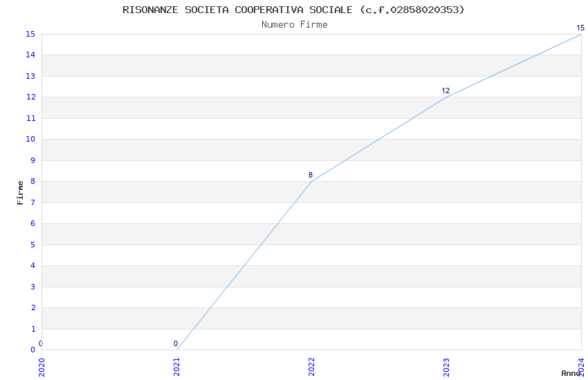This screenshot has height=380, width=588.
Task: Click data label 0 above year 2021
Action: pyautogui.click(x=176, y=343)
